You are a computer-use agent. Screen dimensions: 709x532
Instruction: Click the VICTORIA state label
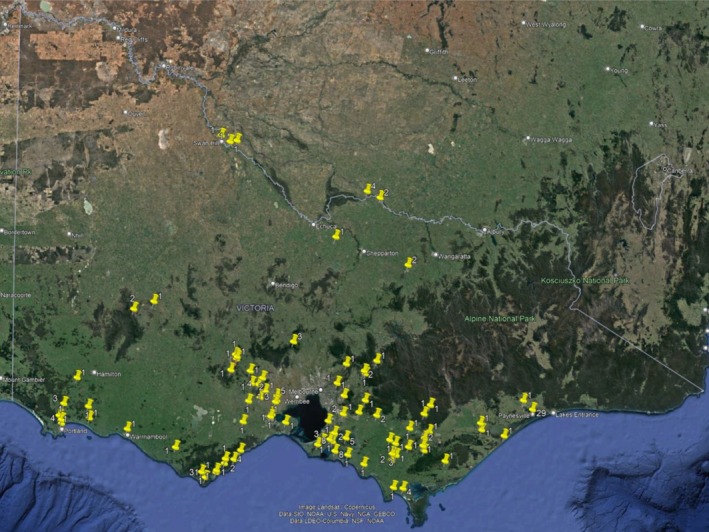click(x=254, y=308)
